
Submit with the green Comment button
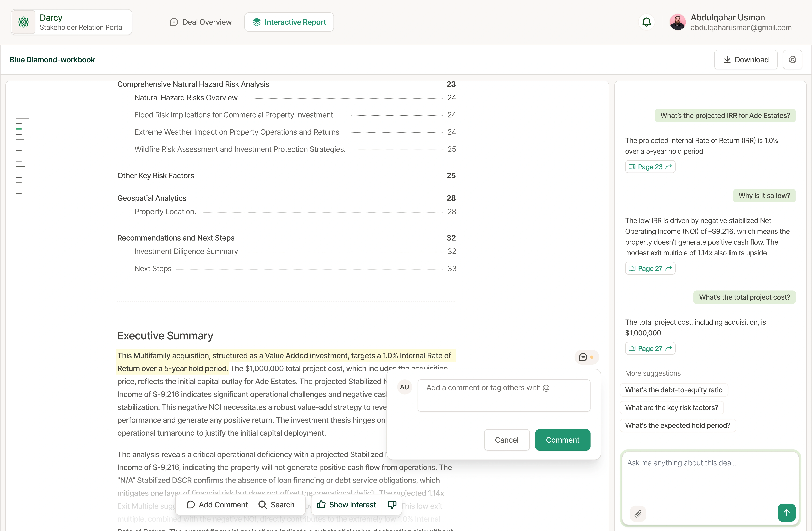click(x=563, y=440)
